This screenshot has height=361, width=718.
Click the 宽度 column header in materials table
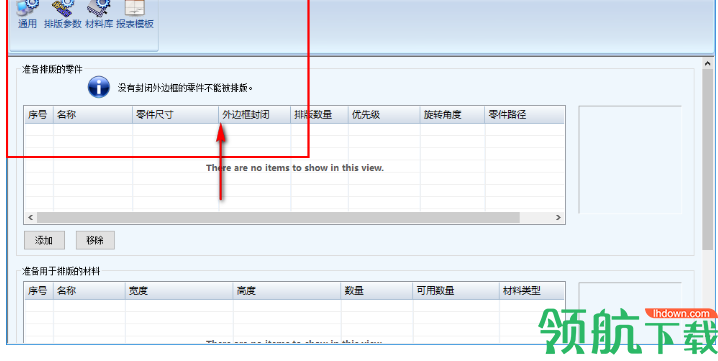pos(179,291)
